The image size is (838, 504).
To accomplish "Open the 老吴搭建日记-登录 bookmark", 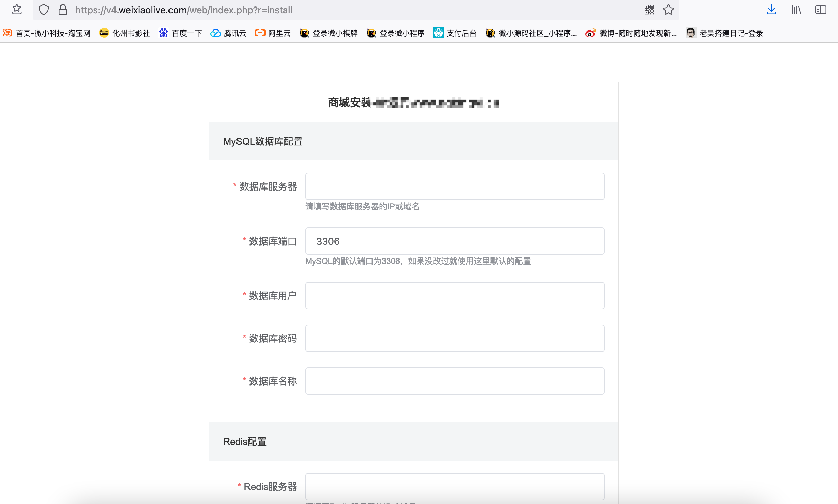I will [x=725, y=33].
